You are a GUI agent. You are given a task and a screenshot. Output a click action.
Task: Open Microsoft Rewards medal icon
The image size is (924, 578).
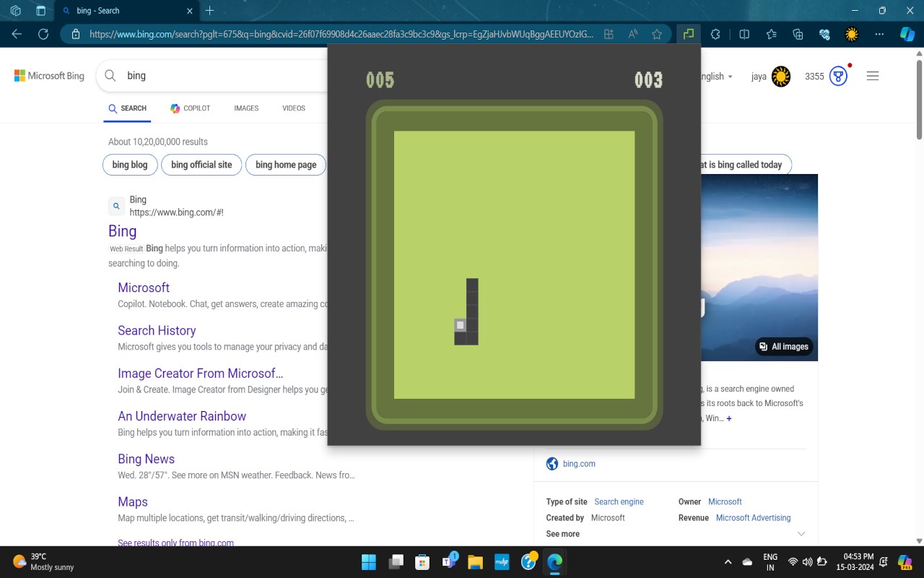[838, 76]
